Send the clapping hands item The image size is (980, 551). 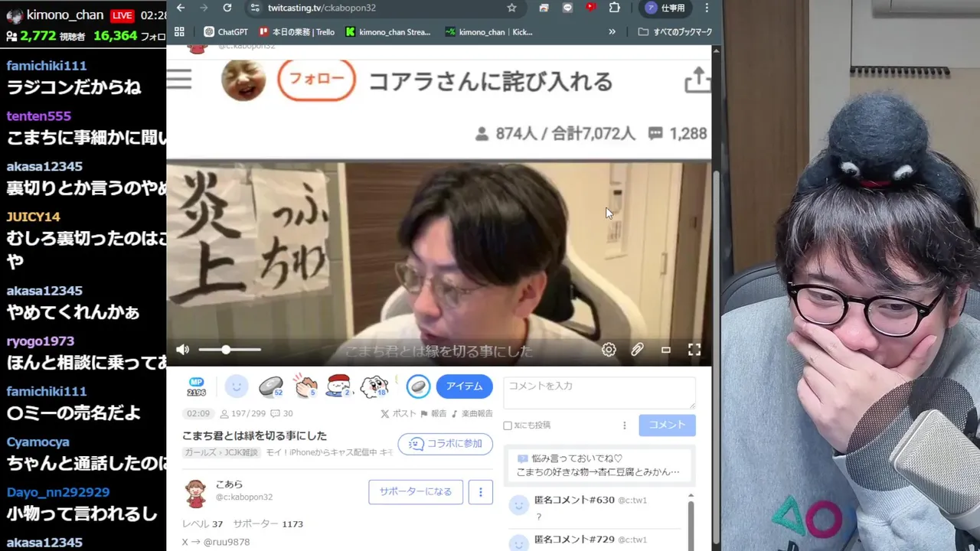pos(306,386)
